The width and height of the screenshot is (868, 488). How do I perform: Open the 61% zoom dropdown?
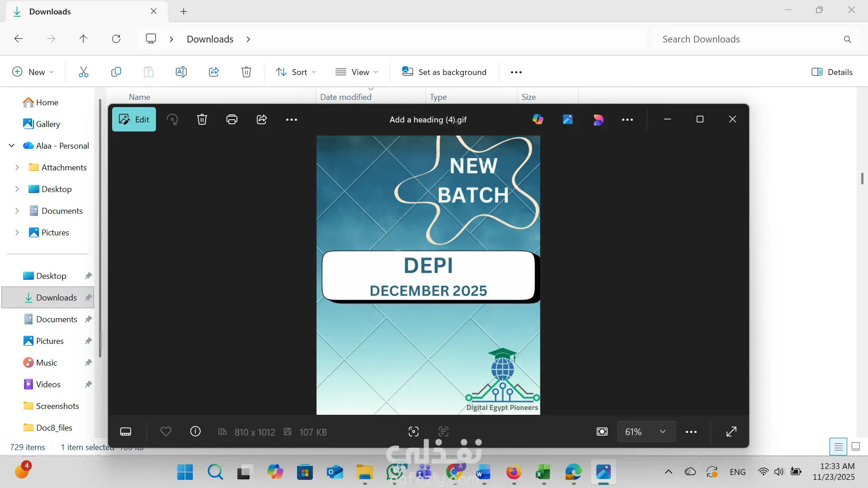(x=646, y=432)
